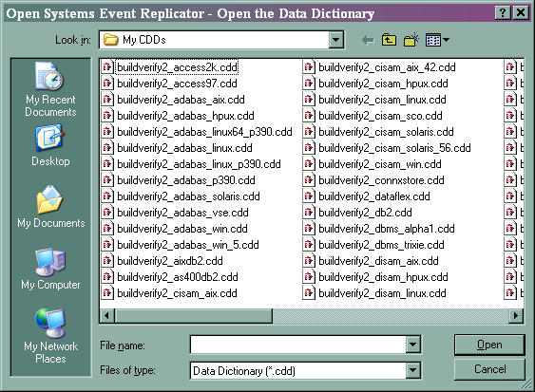The image size is (535, 392).
Task: Click file name buildverify2_cisam_sco.cdd
Action: coord(380,116)
